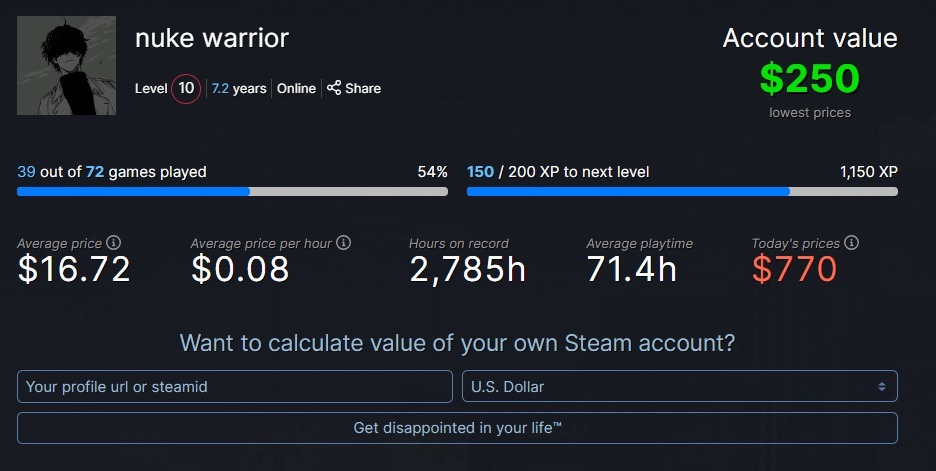Click the nuke warrior profile name
Screen dimensions: 936x471
point(212,39)
